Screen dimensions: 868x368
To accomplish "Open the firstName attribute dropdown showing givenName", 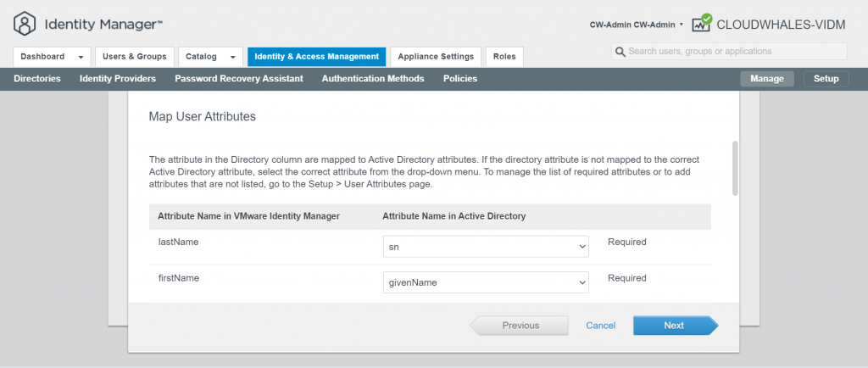I will (486, 282).
